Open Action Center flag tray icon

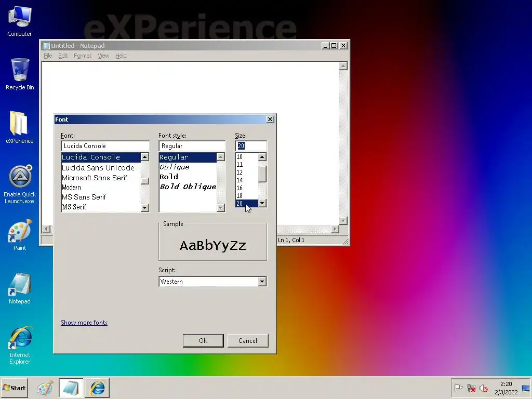click(x=458, y=388)
